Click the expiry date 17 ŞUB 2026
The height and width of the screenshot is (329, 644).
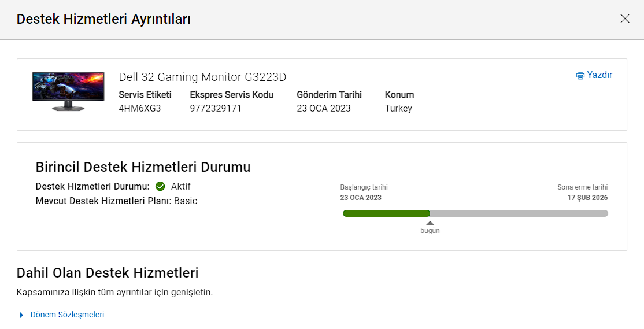click(587, 198)
